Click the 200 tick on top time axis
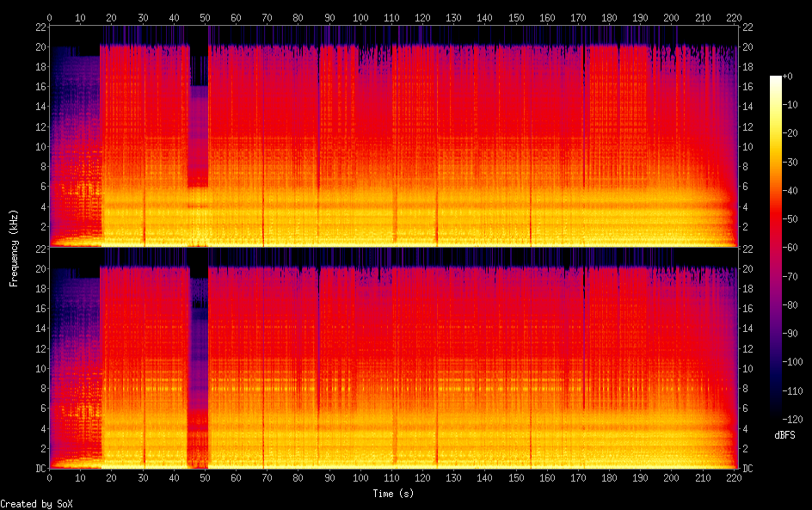The height and width of the screenshot is (510, 812). [x=672, y=17]
